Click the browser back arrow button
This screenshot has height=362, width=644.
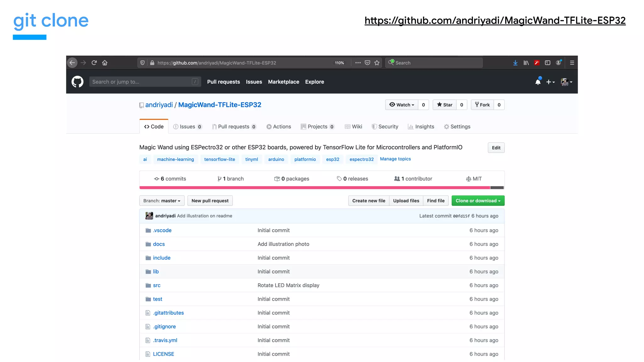72,63
